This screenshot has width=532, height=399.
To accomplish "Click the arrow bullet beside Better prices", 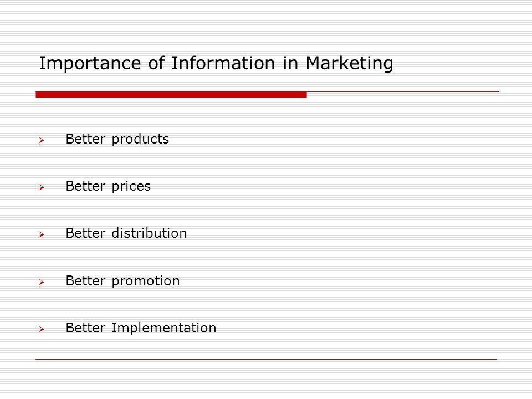I will tap(42, 187).
